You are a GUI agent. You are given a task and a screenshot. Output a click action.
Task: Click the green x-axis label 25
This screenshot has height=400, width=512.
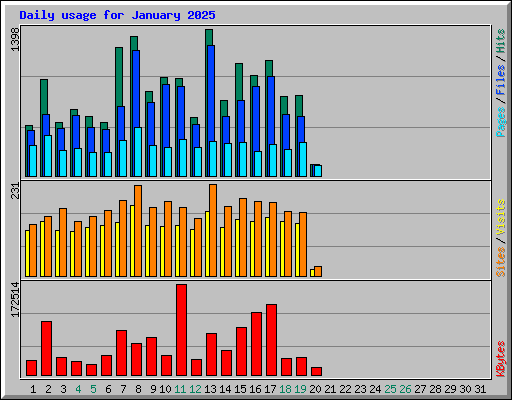[390, 389]
